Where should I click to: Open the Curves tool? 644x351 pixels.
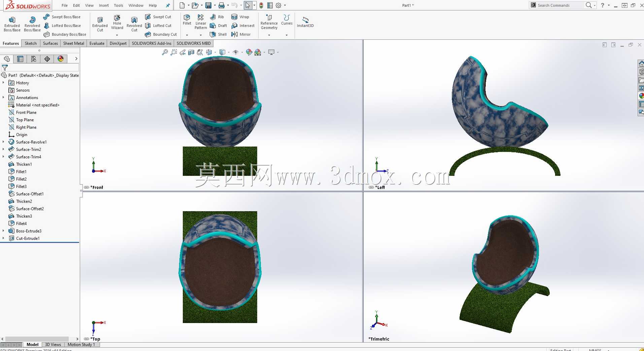[x=287, y=20]
